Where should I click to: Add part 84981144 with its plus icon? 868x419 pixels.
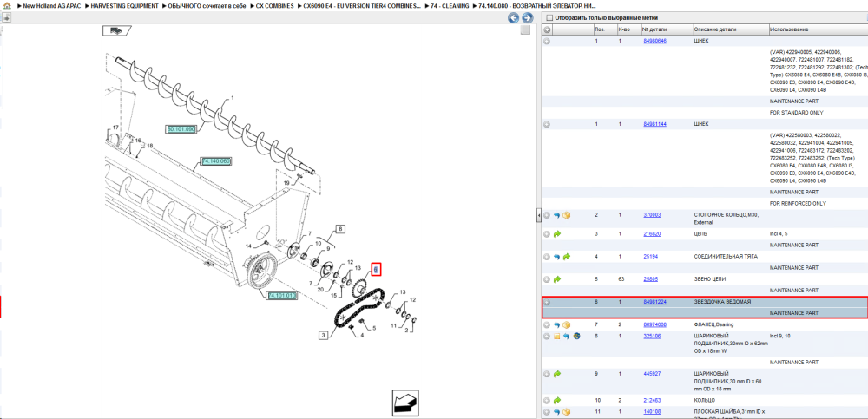point(547,124)
